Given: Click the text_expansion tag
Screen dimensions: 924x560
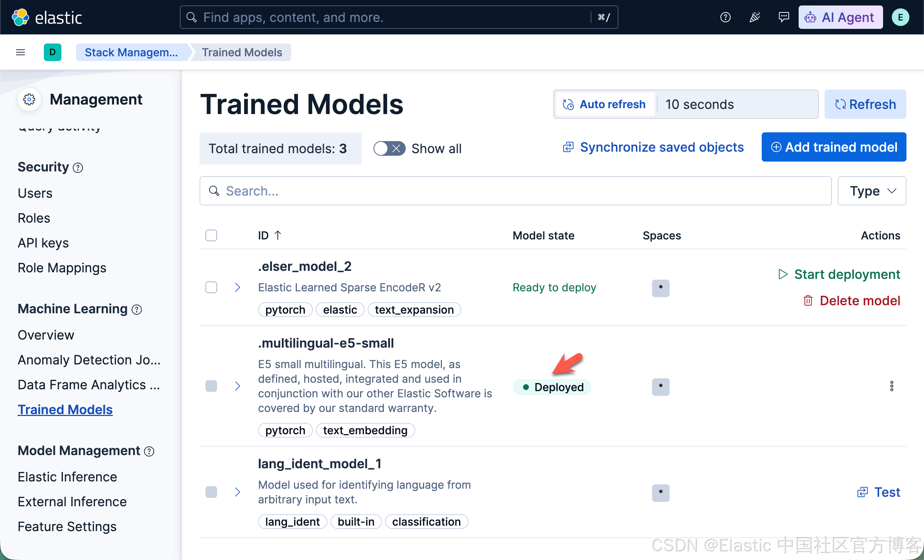Looking at the screenshot, I should click(x=414, y=310).
